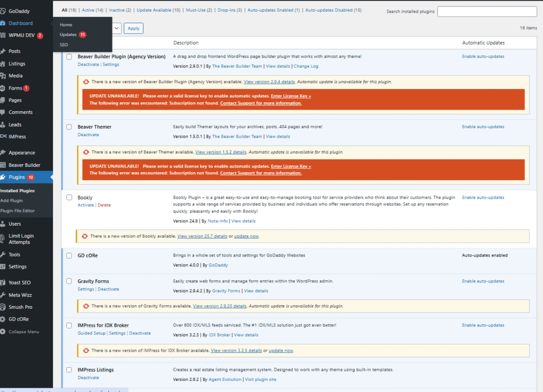Delete the Bookly plugin
The height and width of the screenshot is (392, 543).
pos(104,205)
